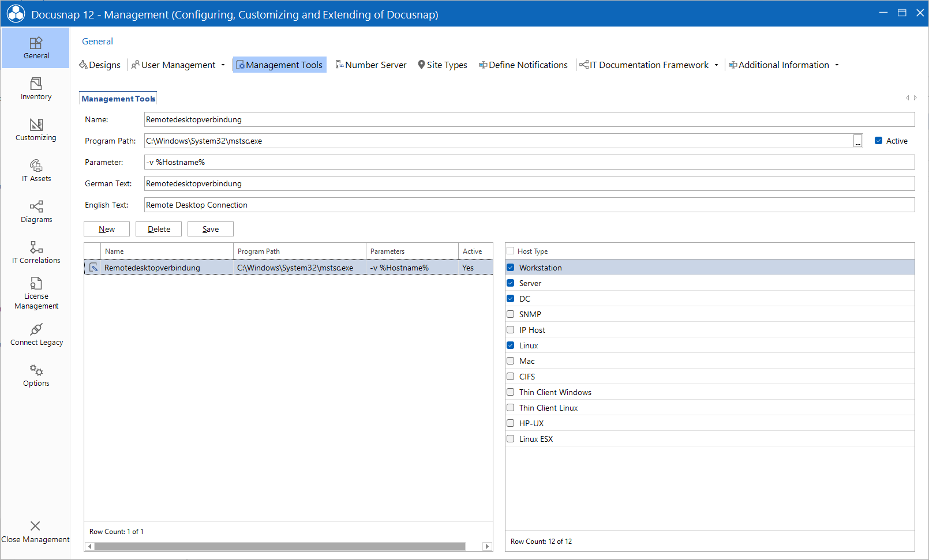Check the Linux ESX host type
Viewport: 929px width, 560px height.
coord(510,439)
